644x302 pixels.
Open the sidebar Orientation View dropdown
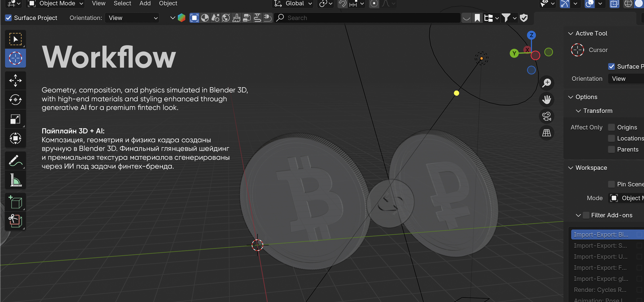pyautogui.click(x=626, y=79)
